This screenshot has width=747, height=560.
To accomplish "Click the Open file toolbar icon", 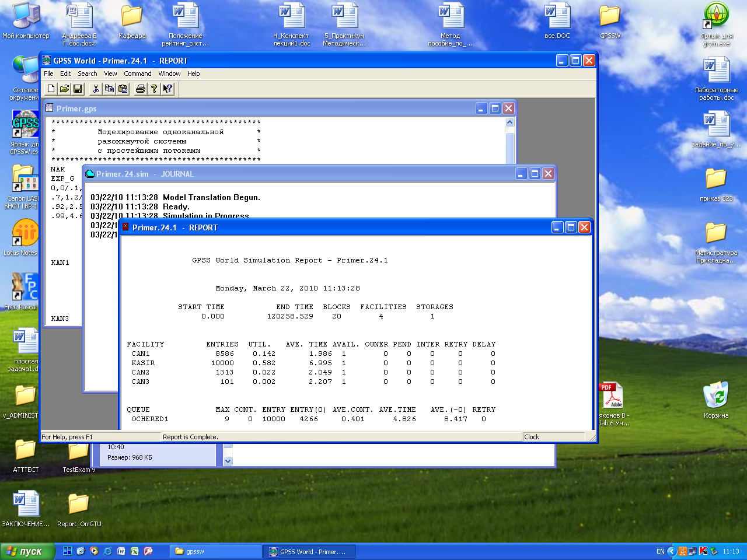I will (64, 89).
